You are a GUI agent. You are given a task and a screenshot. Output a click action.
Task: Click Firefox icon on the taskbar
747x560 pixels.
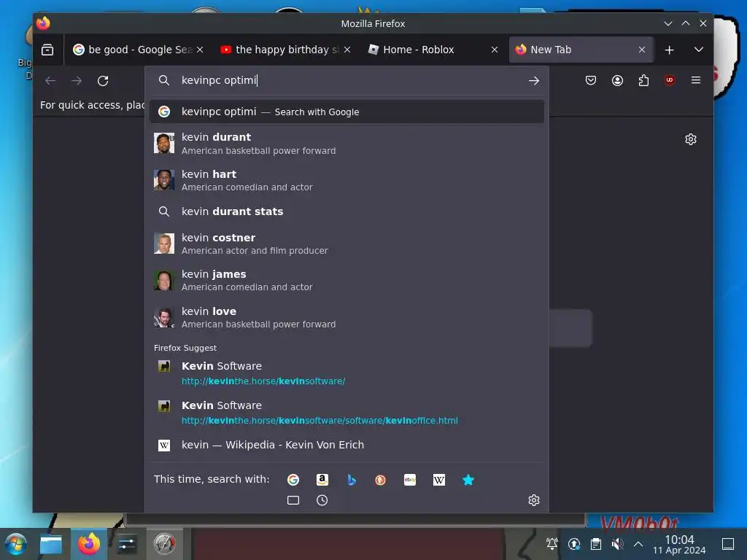(x=89, y=544)
